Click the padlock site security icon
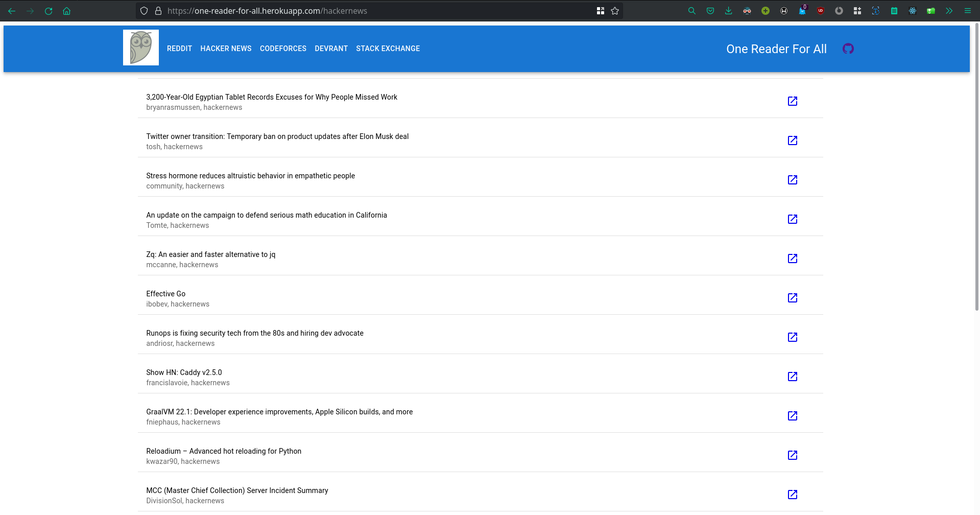The image size is (980, 515). coord(158,11)
